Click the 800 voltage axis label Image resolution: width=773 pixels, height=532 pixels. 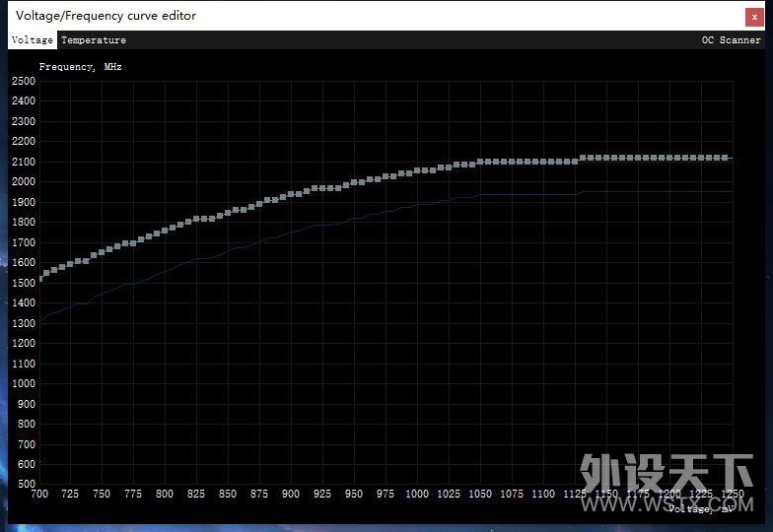(x=165, y=494)
